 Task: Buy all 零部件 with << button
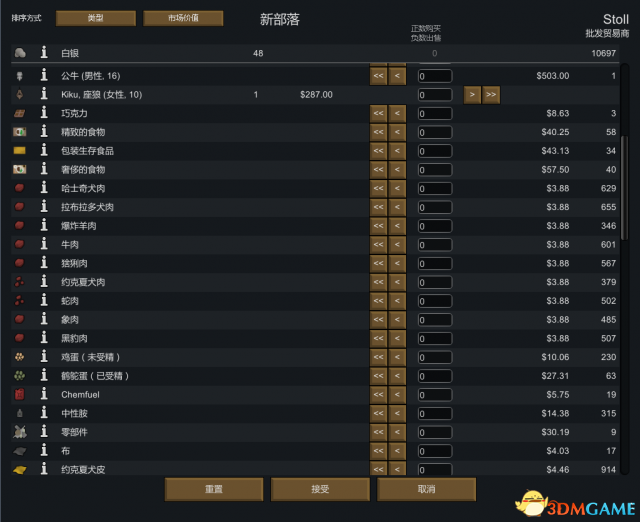point(378,433)
